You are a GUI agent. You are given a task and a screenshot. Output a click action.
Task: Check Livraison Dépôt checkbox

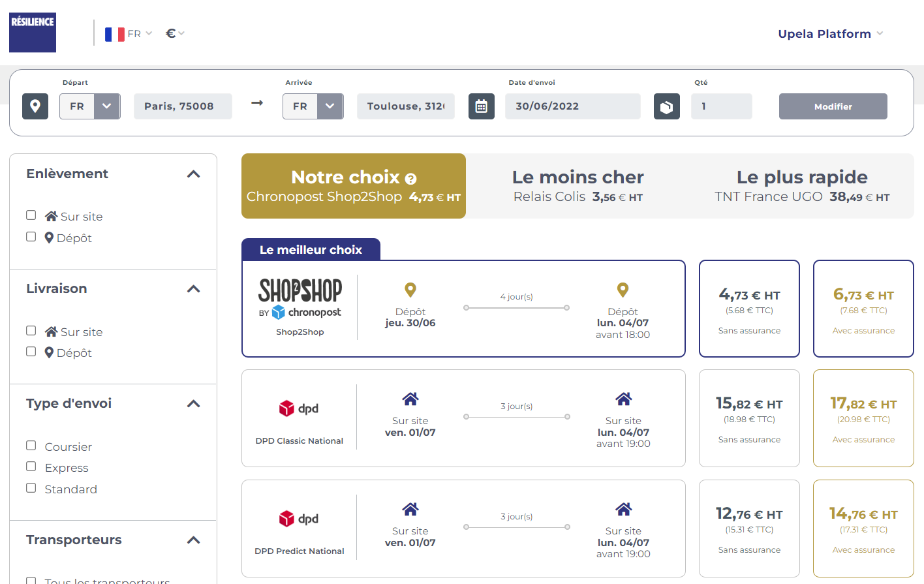(31, 352)
